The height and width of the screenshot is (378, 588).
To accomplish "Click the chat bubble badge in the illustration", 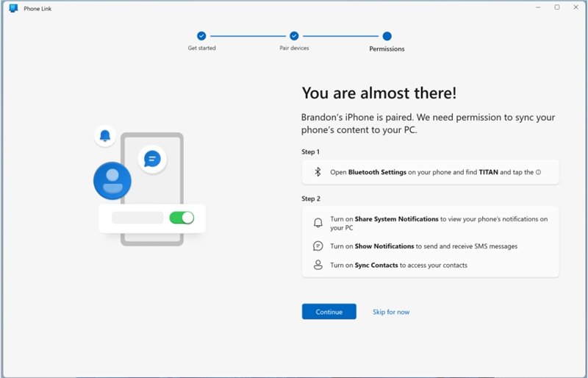I will 152,159.
